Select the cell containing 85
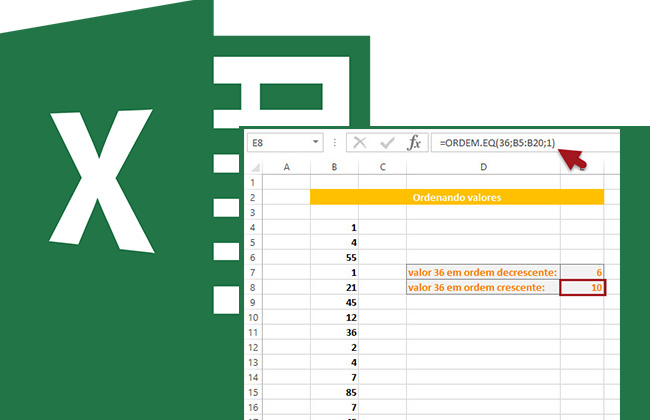Screen dimensions: 650x420 click(334, 392)
